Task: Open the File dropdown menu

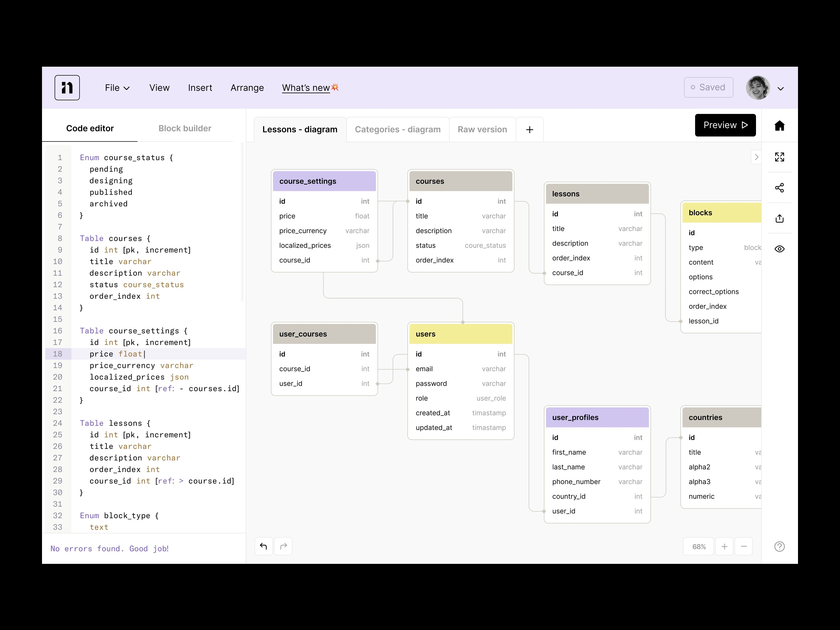Action: 117,88
